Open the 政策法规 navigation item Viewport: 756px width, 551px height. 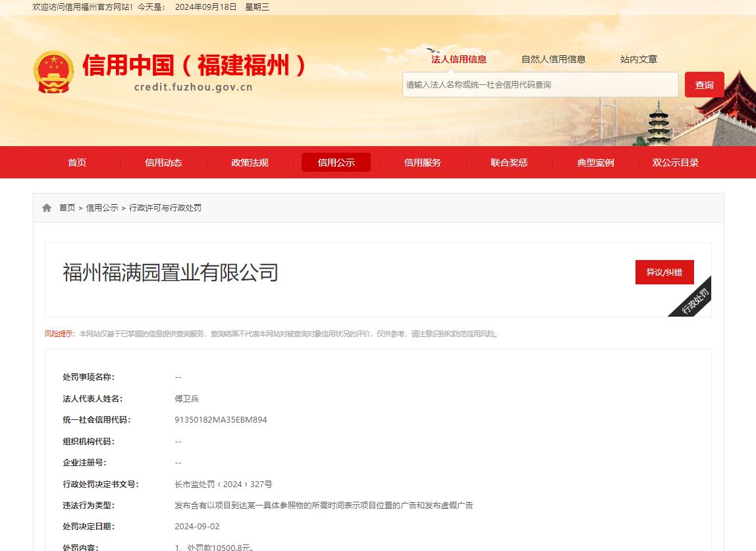[x=250, y=163]
